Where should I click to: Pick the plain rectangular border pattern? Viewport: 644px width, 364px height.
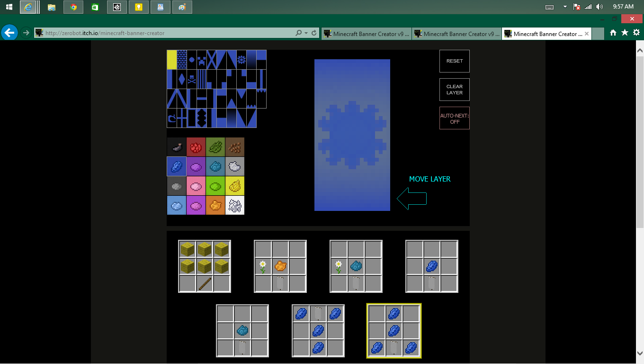click(191, 118)
